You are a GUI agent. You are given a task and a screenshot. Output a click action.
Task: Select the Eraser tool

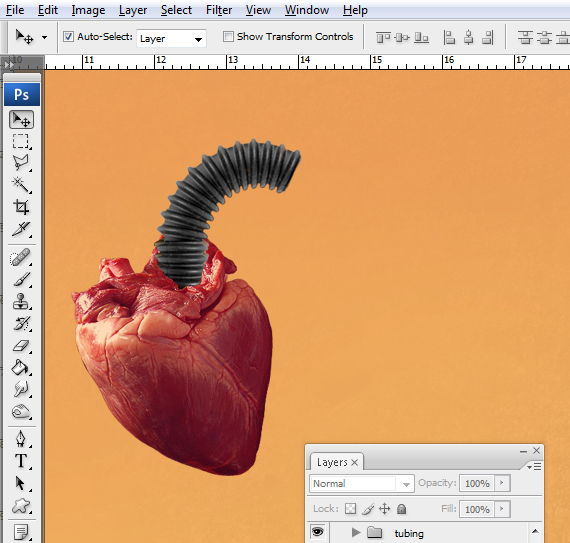(21, 346)
